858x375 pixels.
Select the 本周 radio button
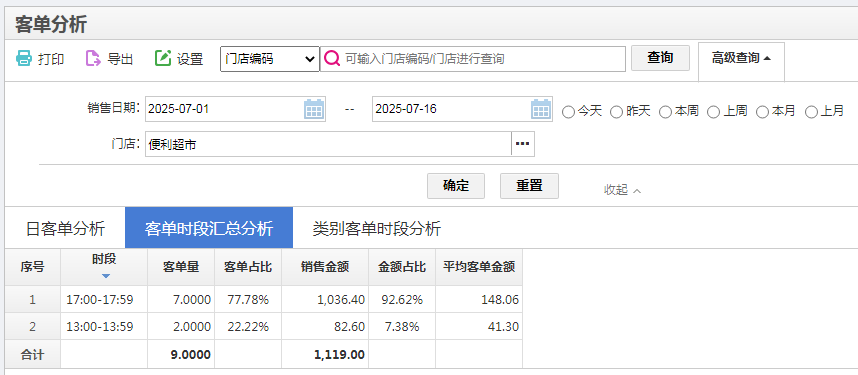(665, 112)
